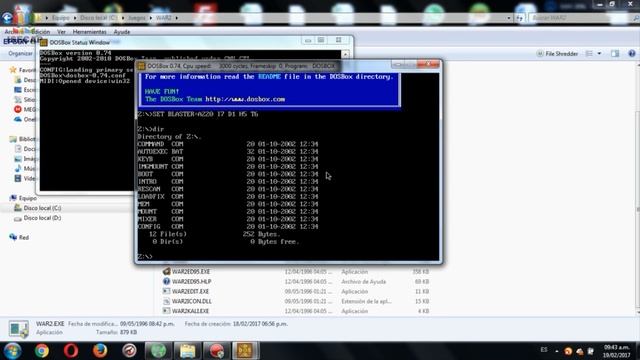The height and width of the screenshot is (360, 640).
Task: Open the Windows Start menu orb
Action: pos(12,351)
